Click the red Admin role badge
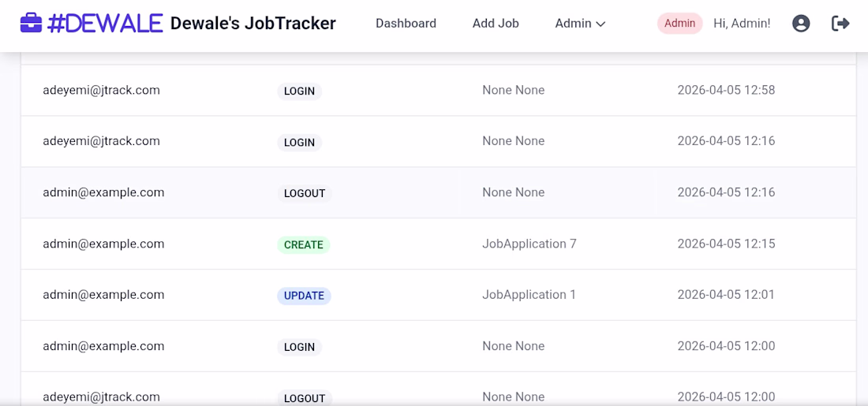The width and height of the screenshot is (868, 406). [x=679, y=24]
